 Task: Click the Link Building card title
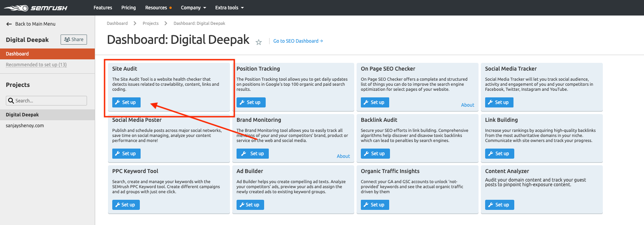click(501, 120)
